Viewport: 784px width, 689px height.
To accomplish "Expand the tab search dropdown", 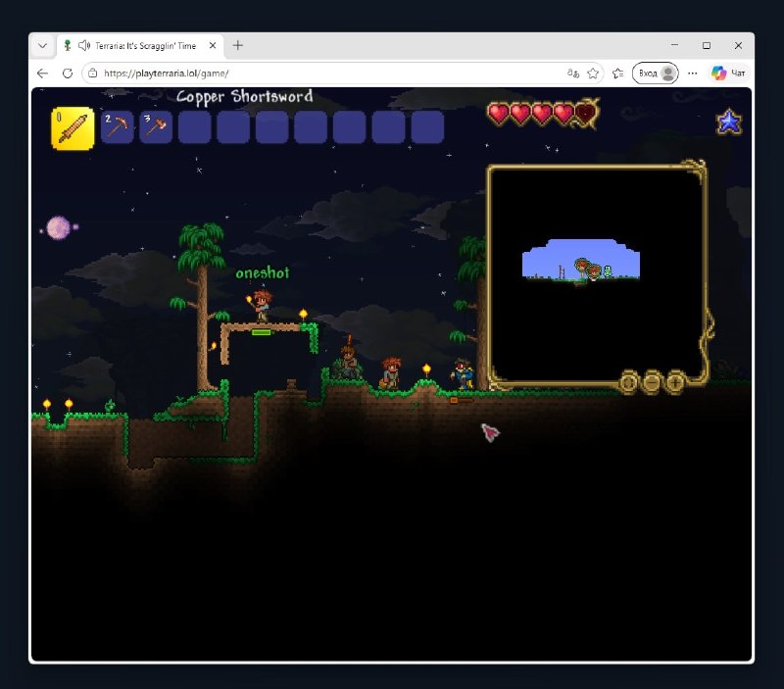I will (x=42, y=45).
